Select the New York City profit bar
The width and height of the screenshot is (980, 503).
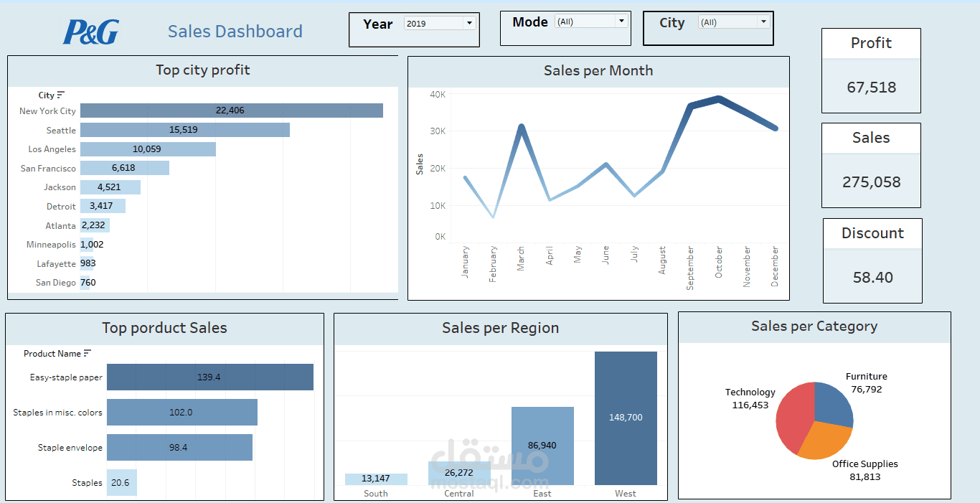coord(232,111)
